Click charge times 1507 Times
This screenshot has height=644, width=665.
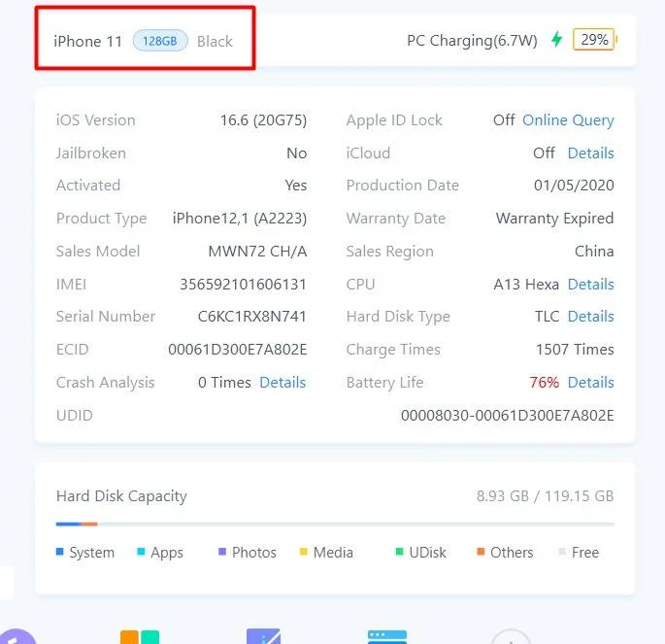click(575, 349)
